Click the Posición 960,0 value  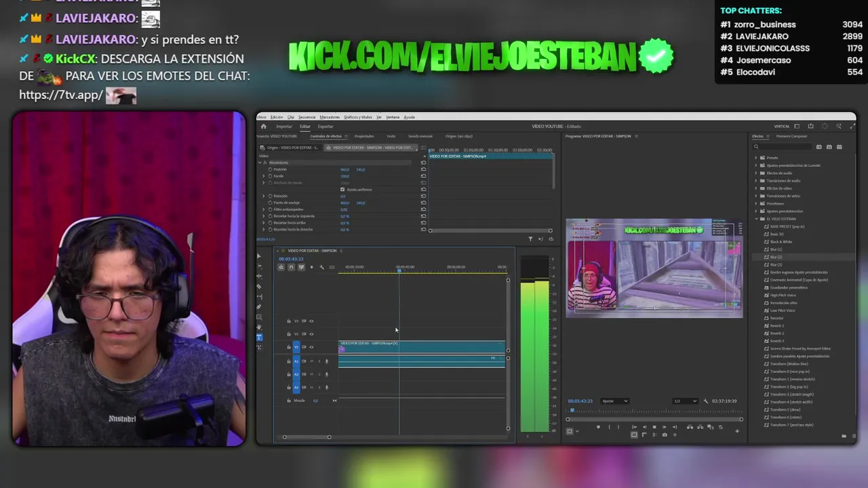tap(344, 169)
